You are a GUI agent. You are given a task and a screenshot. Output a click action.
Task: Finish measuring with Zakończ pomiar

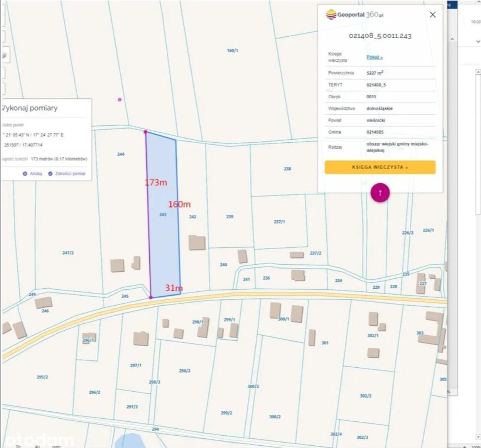point(70,174)
